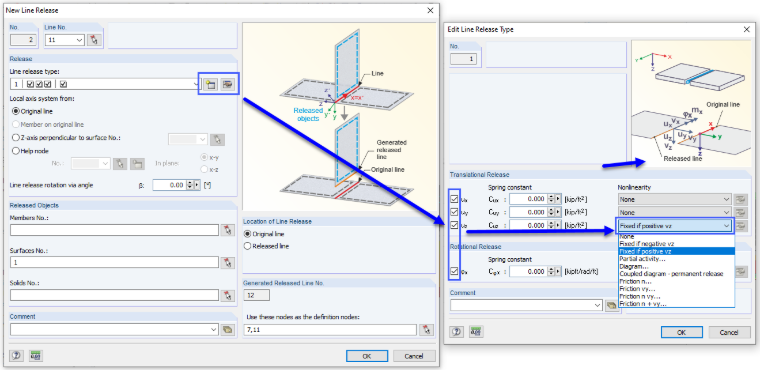This screenshot has height=370, width=760.
Task: Pick definition nodes graphically
Action: [x=427, y=330]
